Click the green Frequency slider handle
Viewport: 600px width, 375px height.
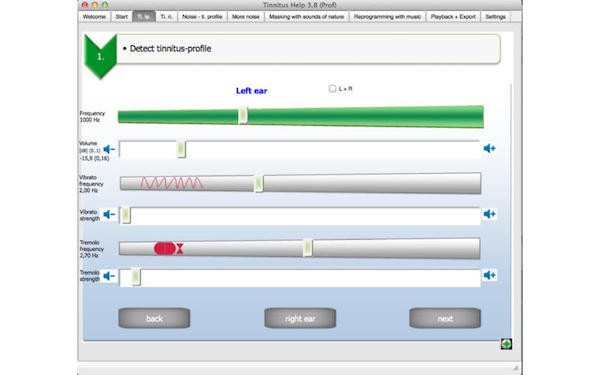(x=243, y=115)
